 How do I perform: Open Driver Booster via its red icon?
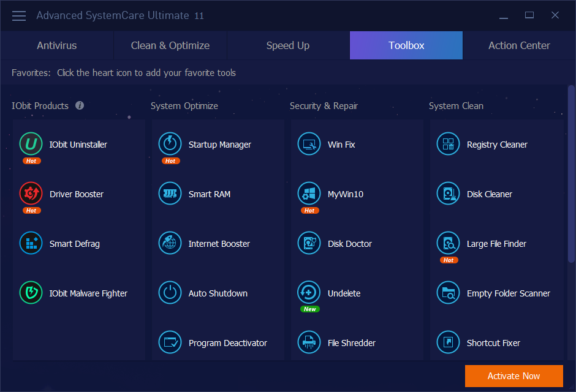tap(31, 194)
